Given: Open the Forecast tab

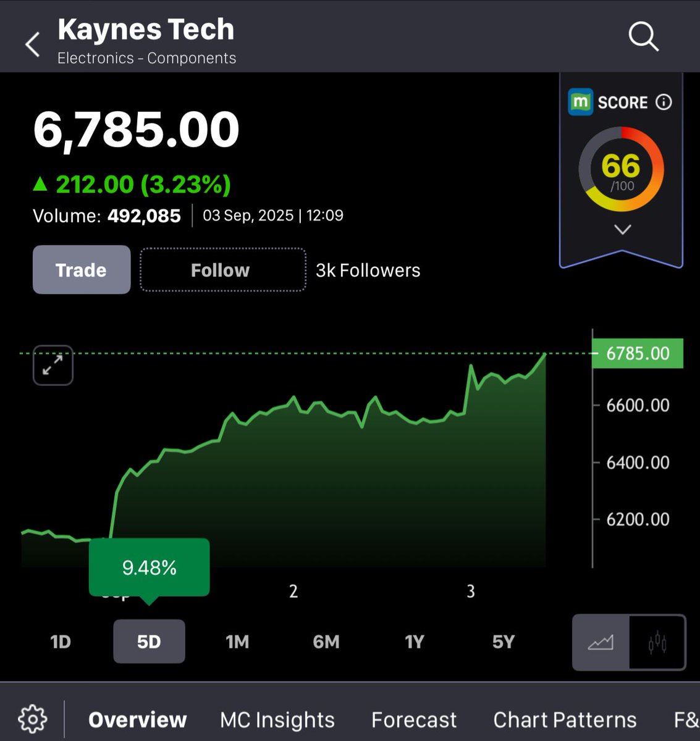Looking at the screenshot, I should pyautogui.click(x=414, y=720).
